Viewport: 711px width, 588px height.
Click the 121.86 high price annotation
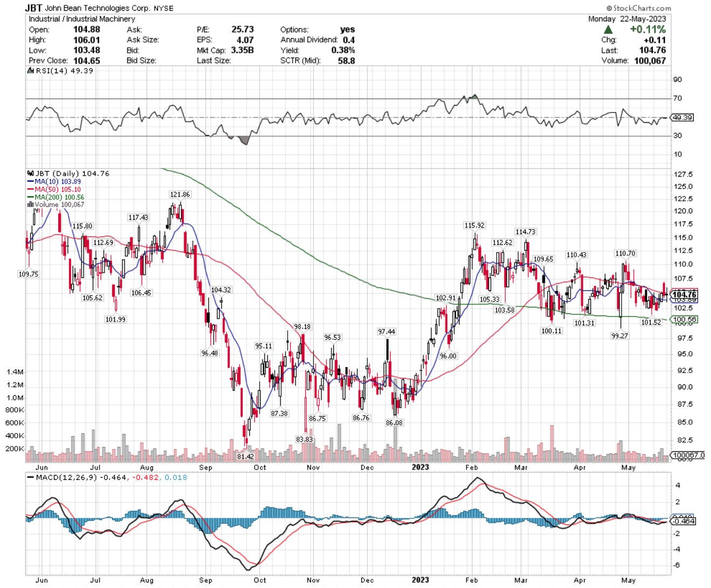pos(180,194)
